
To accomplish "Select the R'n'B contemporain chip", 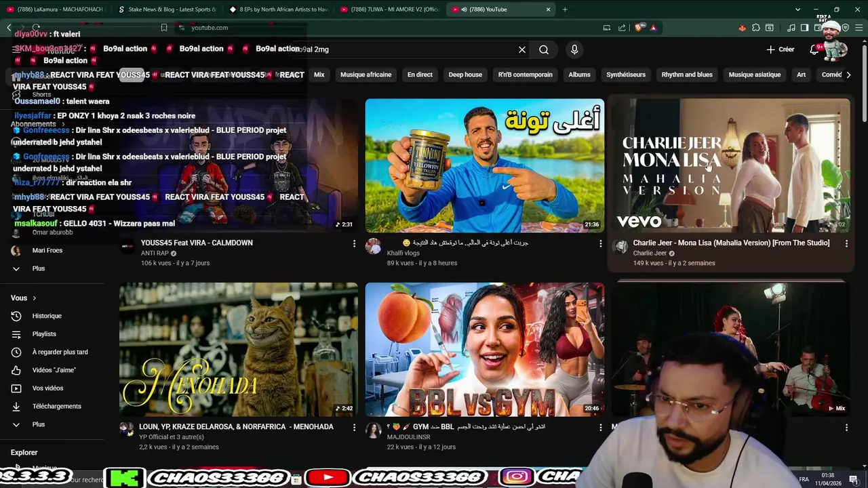I will point(525,75).
